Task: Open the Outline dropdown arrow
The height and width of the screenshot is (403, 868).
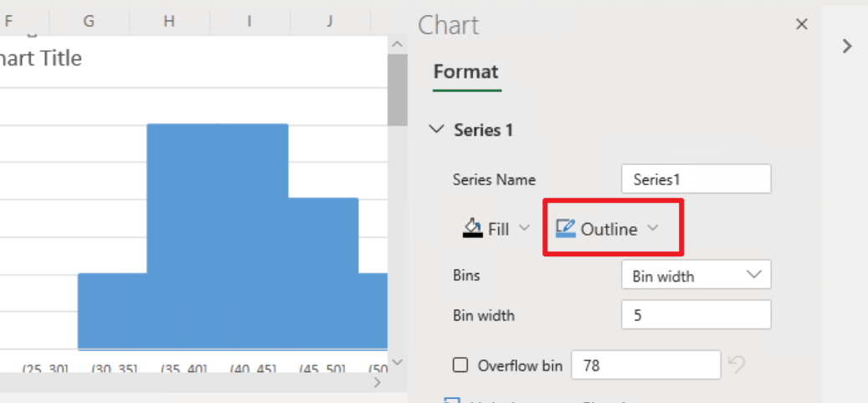Action: tap(653, 229)
